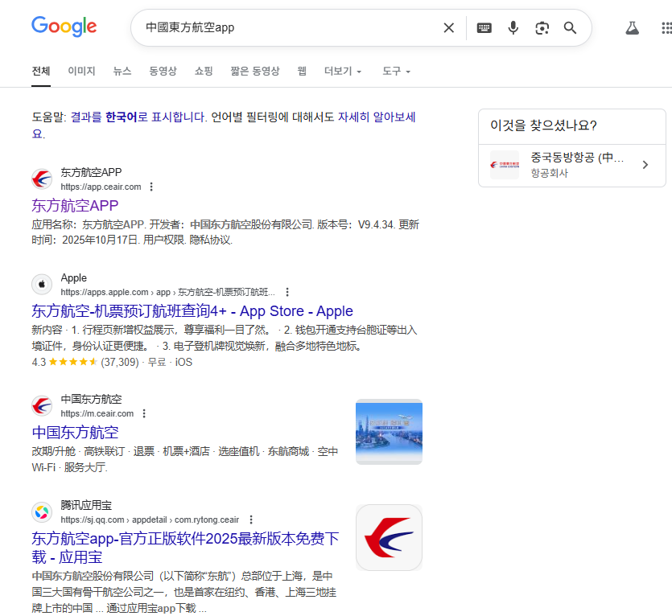Click the 腾讯应用宝 favicon icon
The width and height of the screenshot is (672, 616).
pos(42,512)
